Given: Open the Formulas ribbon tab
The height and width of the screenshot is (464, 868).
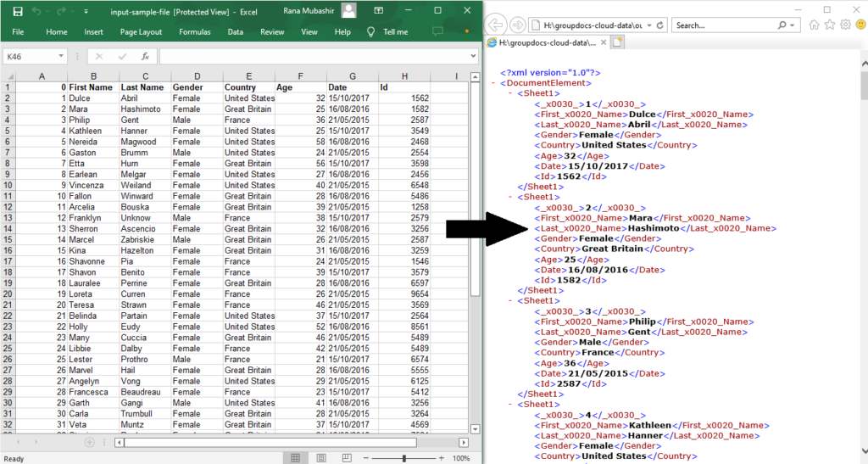Looking at the screenshot, I should pyautogui.click(x=194, y=32).
